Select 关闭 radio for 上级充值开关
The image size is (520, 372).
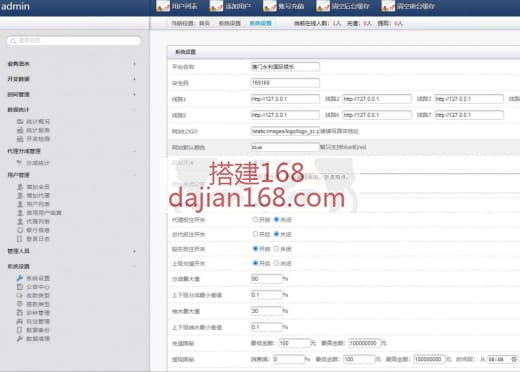[276, 263]
